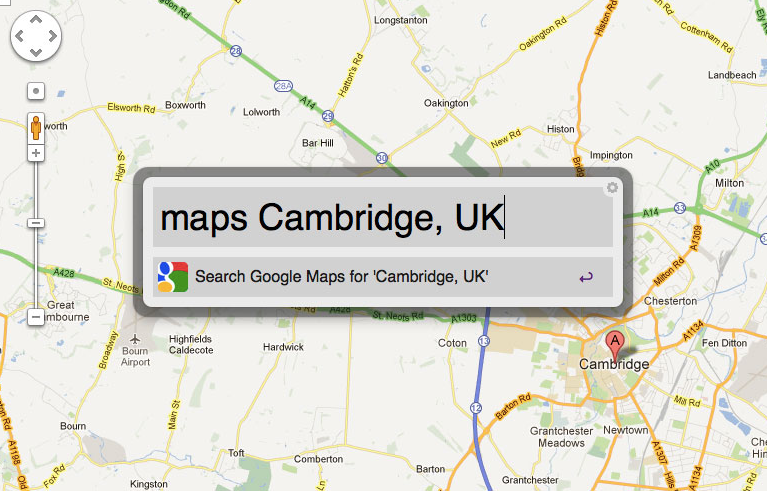Zoom in with the plus button

tap(36, 154)
